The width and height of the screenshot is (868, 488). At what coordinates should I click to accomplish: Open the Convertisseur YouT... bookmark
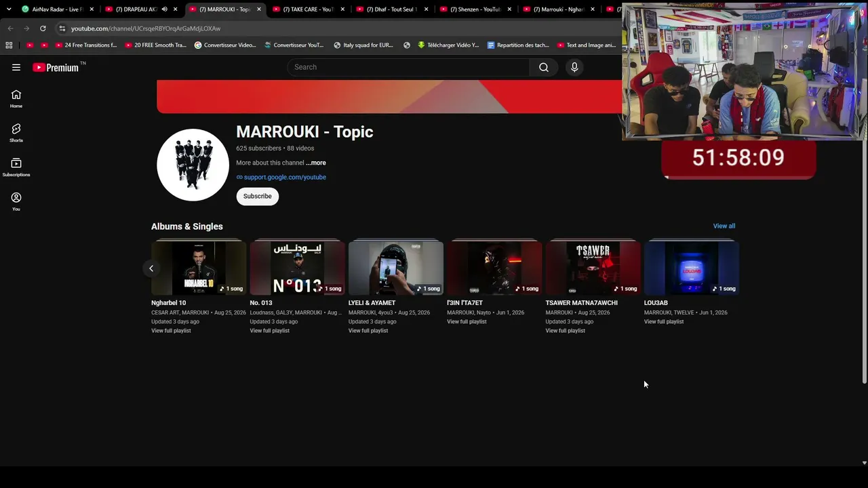[294, 45]
